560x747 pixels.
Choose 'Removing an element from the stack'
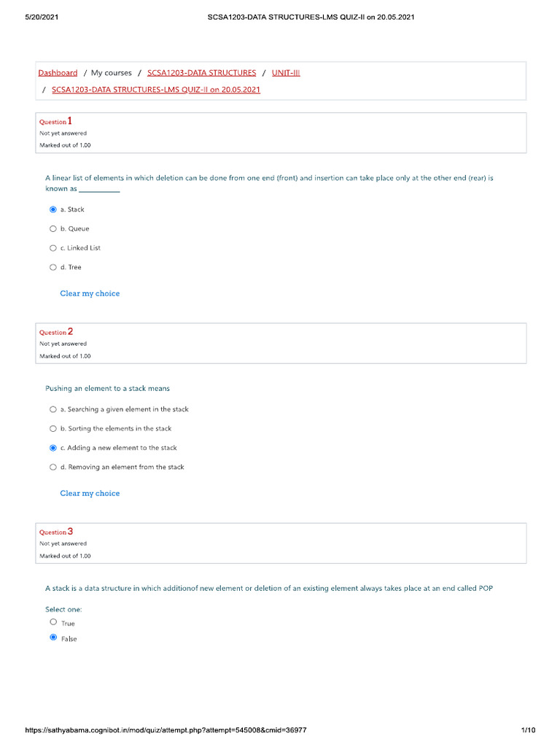coord(52,467)
